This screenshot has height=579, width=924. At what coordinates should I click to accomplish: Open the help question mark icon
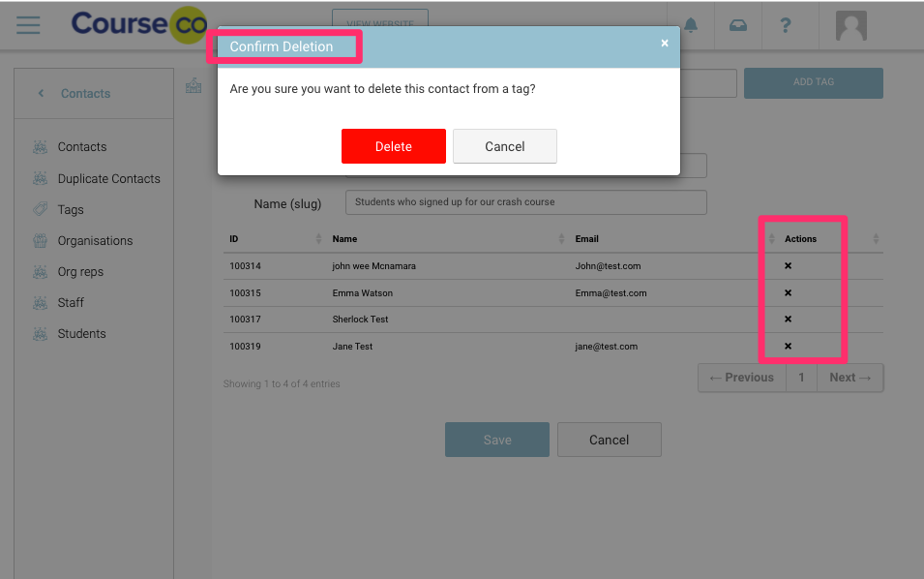point(786,25)
